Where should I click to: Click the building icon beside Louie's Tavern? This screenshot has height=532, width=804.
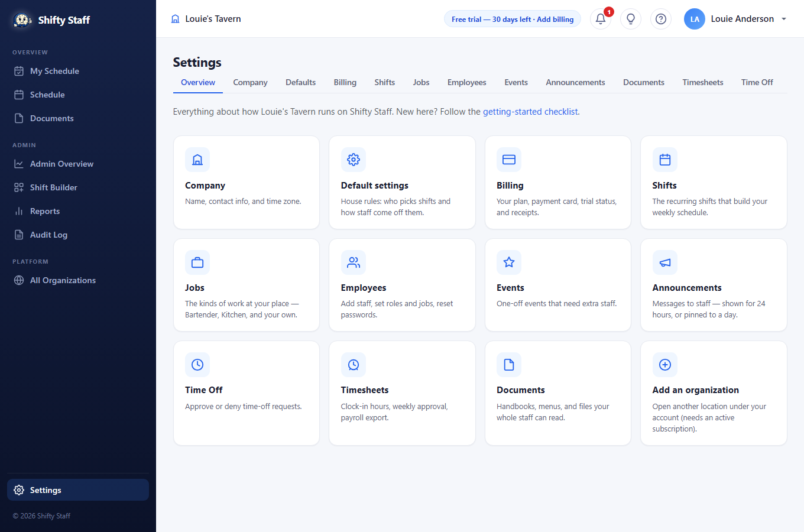tap(175, 19)
